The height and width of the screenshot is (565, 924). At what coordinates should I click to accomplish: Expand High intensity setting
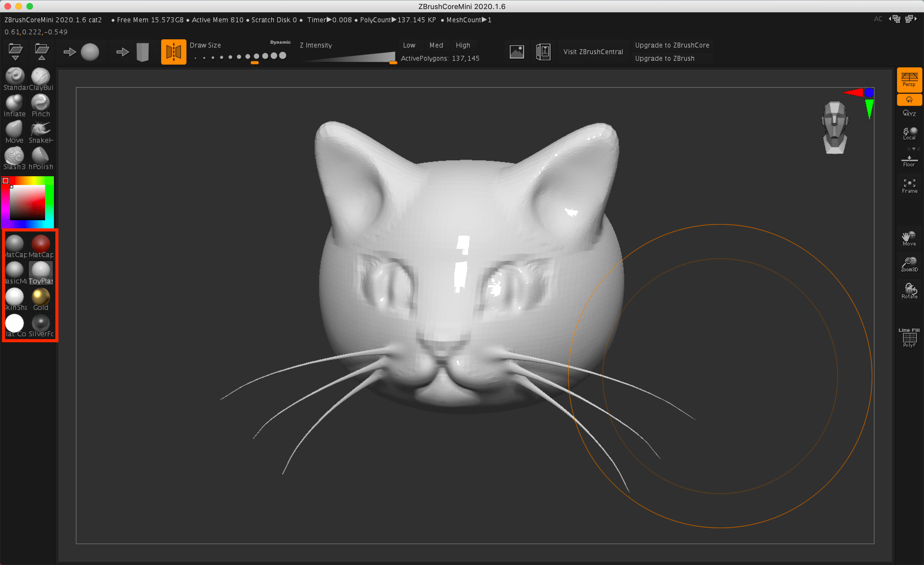pos(463,45)
